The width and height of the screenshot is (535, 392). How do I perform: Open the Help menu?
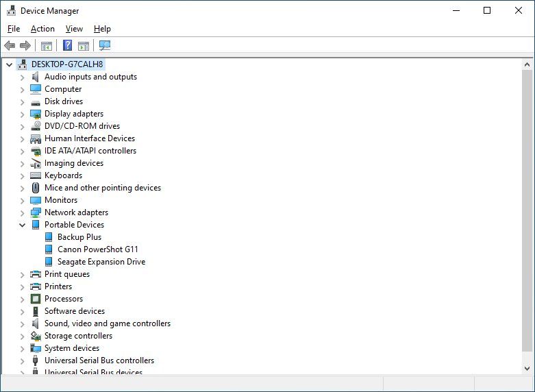pos(102,29)
